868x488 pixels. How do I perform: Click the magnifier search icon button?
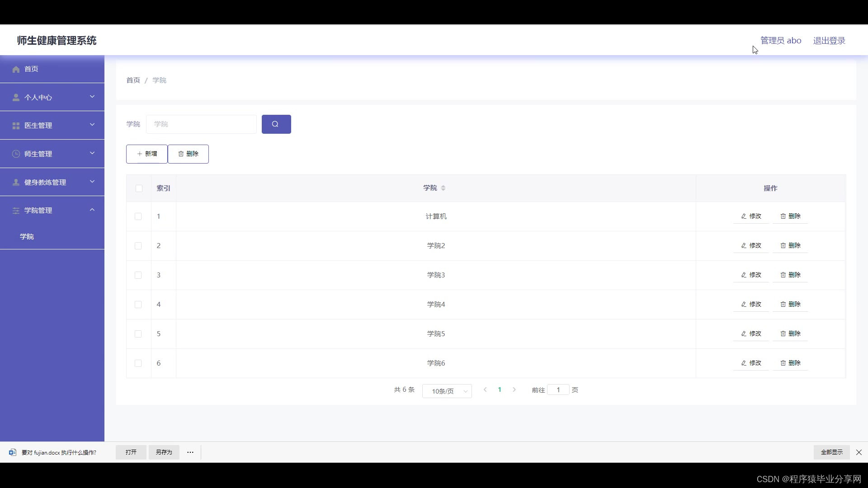pyautogui.click(x=276, y=124)
